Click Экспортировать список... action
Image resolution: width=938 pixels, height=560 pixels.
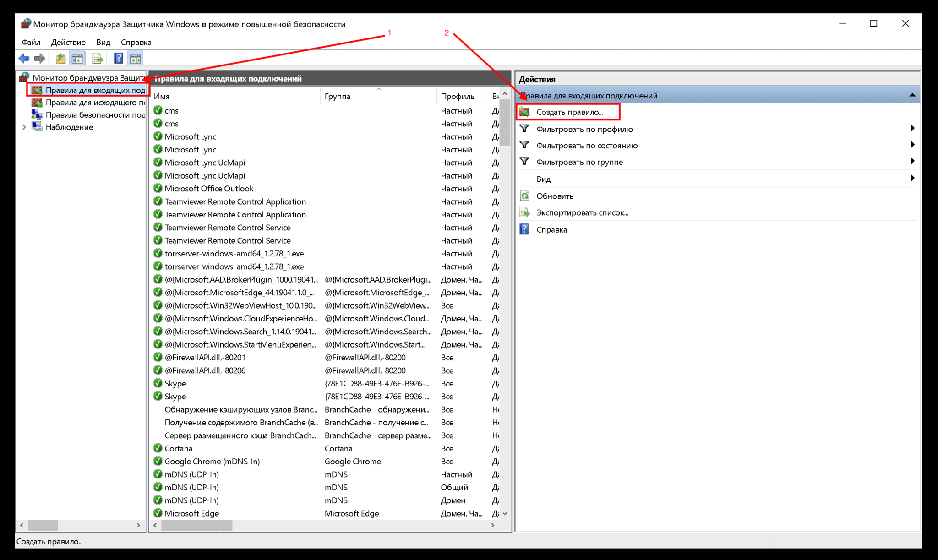tap(582, 213)
